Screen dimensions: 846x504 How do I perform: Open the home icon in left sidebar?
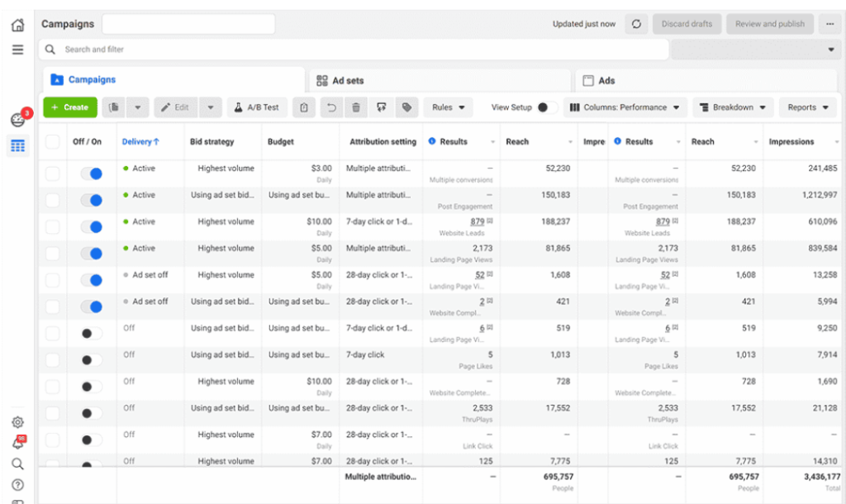point(18,25)
